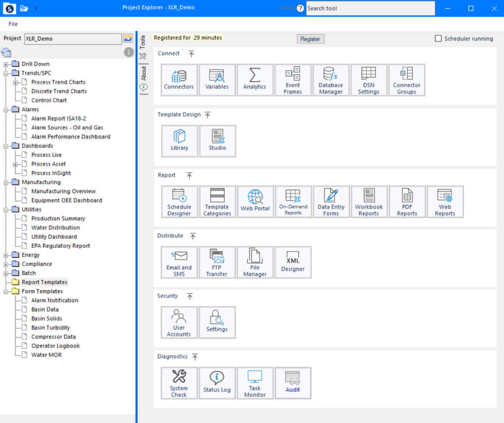Image resolution: width=504 pixels, height=423 pixels.
Task: Open the File menu
Action: coord(13,24)
